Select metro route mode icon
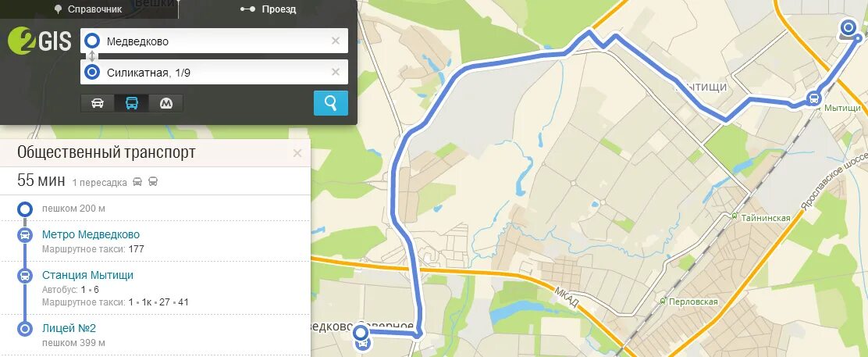 click(165, 103)
